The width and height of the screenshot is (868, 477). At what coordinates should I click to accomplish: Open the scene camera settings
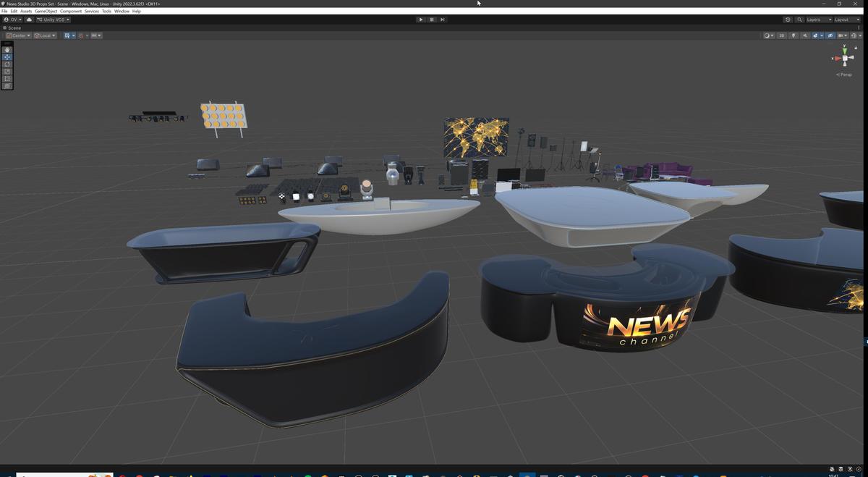(x=843, y=35)
